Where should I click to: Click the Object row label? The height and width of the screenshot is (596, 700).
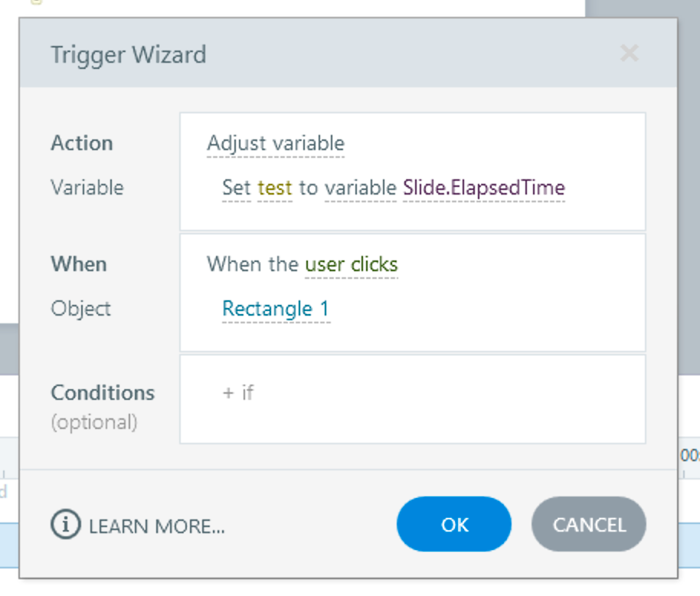[x=81, y=309]
